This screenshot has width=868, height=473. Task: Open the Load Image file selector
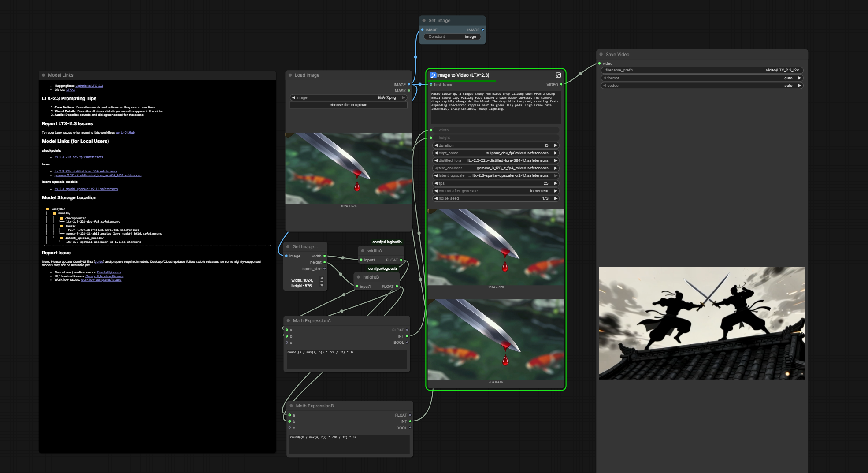[348, 97]
